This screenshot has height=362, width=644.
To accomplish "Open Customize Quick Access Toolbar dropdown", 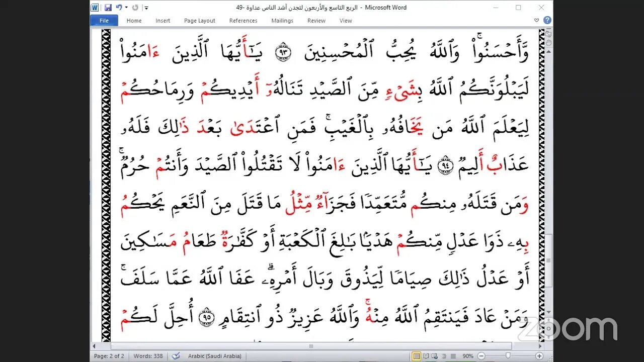I will tap(146, 8).
